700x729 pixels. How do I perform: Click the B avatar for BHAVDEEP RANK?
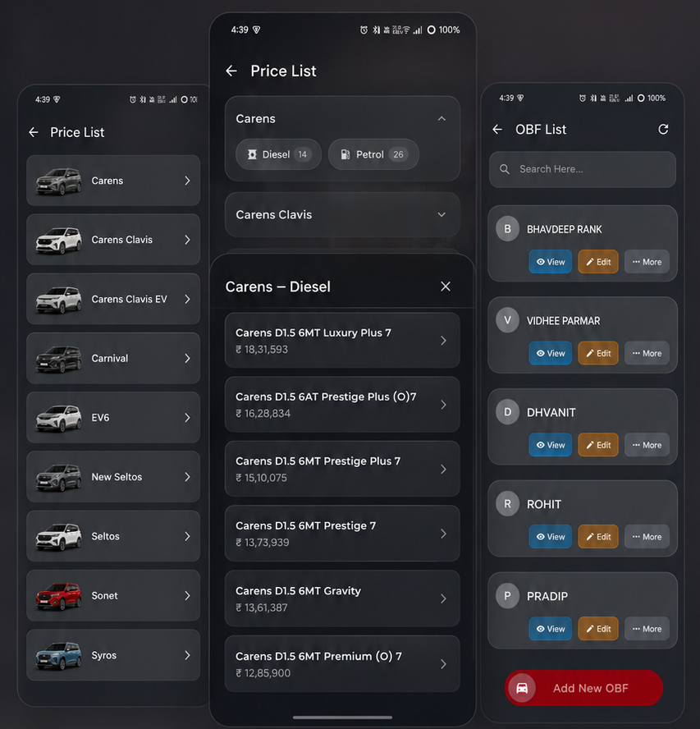click(508, 229)
